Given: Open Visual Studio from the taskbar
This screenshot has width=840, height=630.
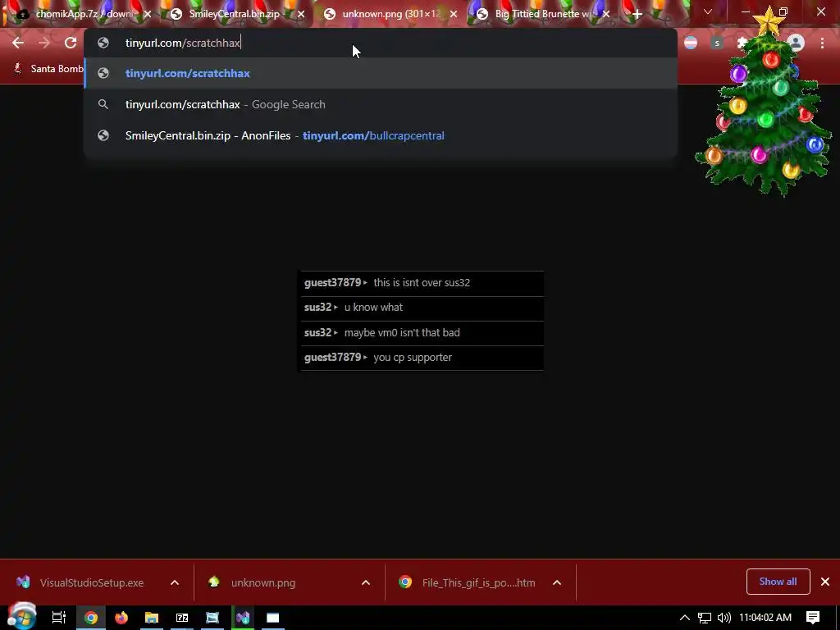Looking at the screenshot, I should 243,618.
